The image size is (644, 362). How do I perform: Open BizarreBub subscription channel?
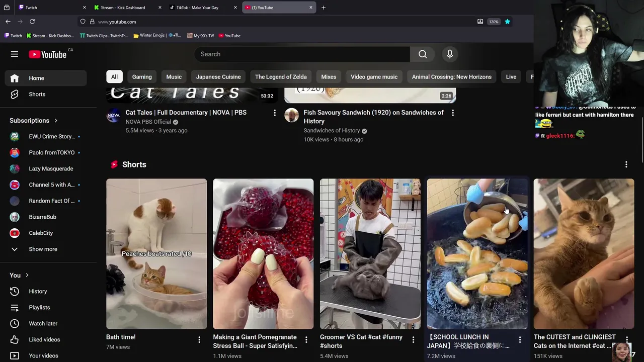(x=46, y=217)
